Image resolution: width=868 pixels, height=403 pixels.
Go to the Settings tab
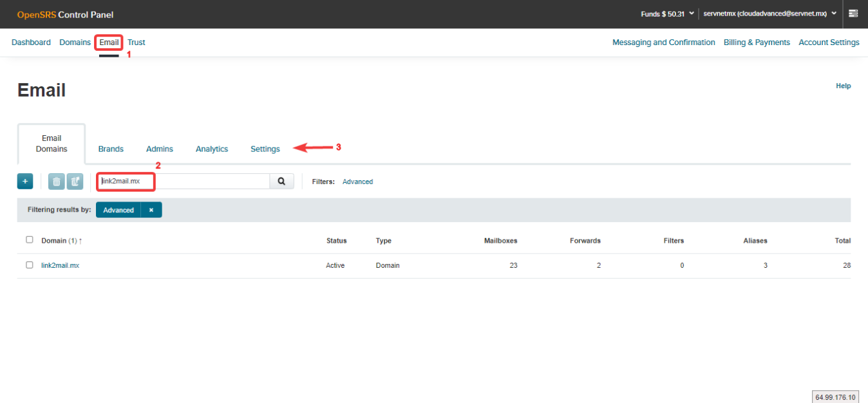point(265,149)
